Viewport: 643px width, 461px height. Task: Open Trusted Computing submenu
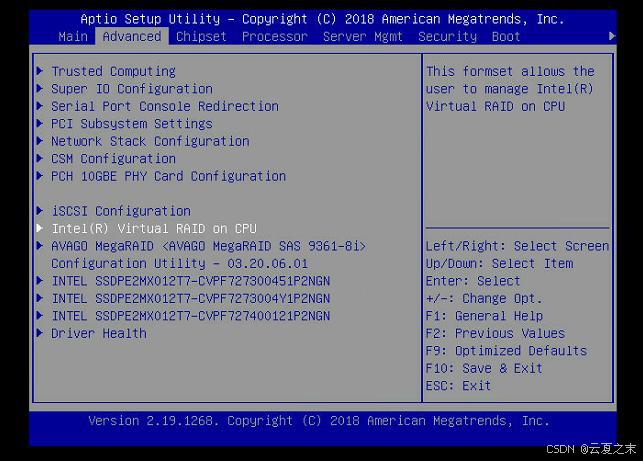pos(113,71)
